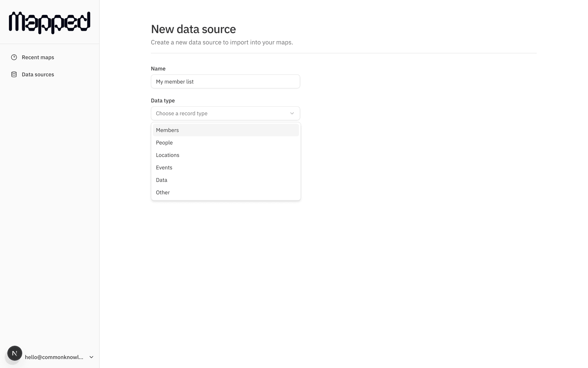Open Recent maps page

(38, 57)
